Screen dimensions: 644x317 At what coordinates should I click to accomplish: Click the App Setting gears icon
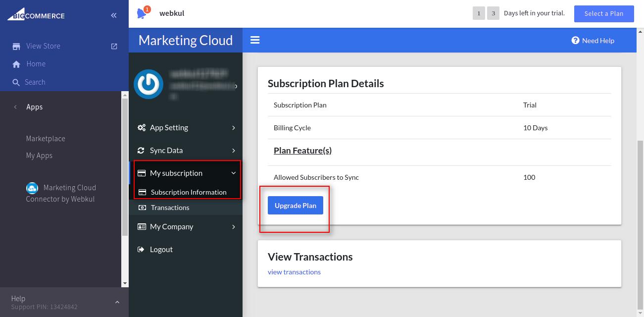click(x=142, y=128)
